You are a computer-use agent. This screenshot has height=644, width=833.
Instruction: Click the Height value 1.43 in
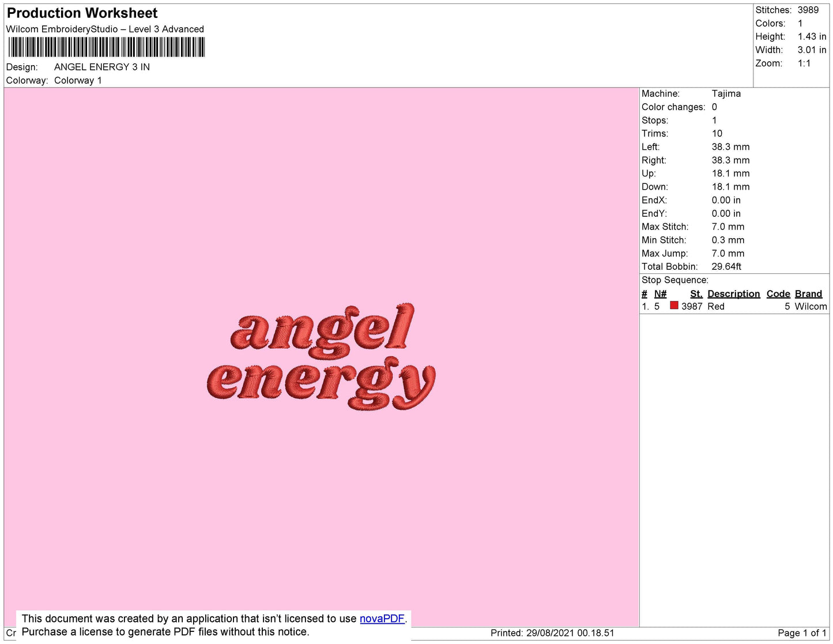pos(812,37)
